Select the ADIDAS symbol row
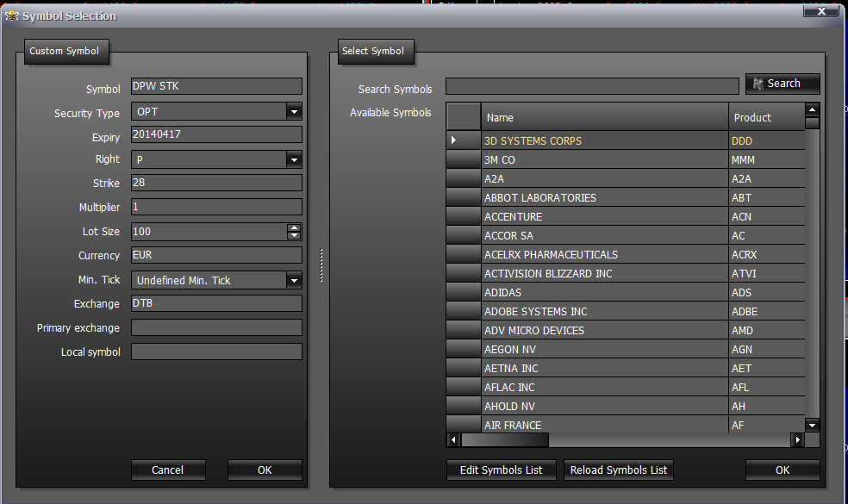This screenshot has height=504, width=848. [x=626, y=293]
